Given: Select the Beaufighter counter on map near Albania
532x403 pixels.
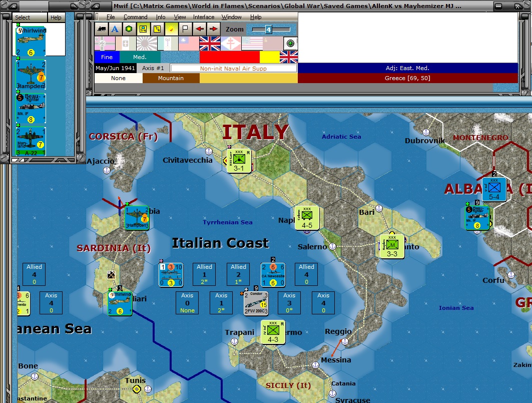Looking at the screenshot, I should [x=477, y=218].
